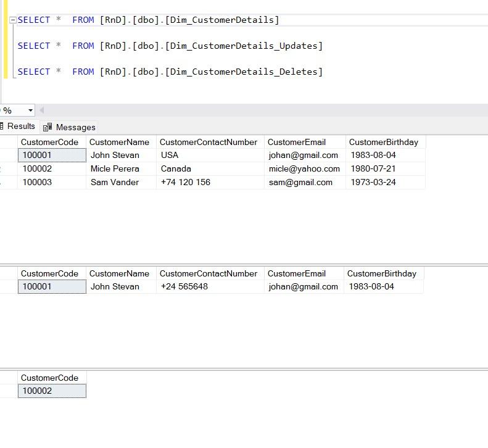488x448 pixels.
Task: Select CustomerContactNumber header in first result grid
Action: 208,142
